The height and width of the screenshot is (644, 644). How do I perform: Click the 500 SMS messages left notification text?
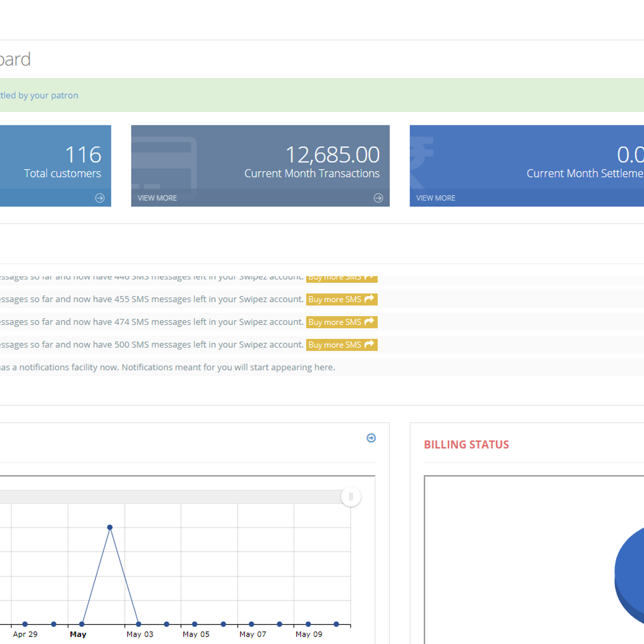152,345
